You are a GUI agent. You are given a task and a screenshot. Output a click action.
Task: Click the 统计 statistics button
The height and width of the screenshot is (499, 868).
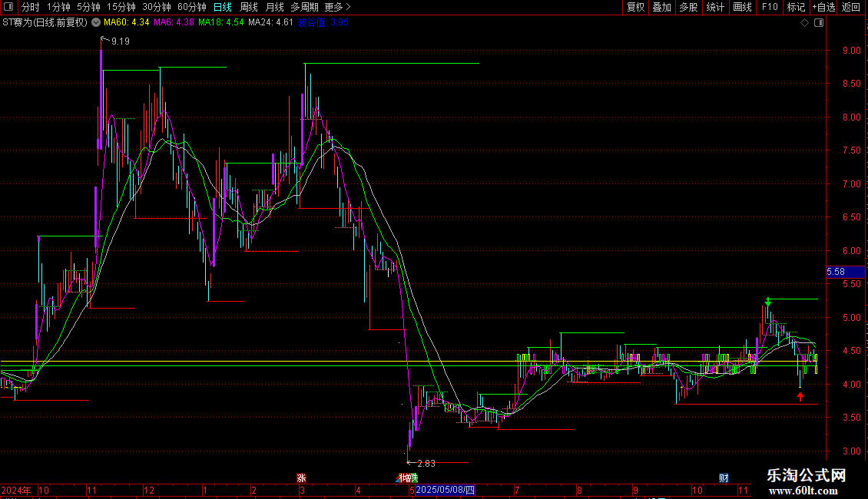point(714,7)
